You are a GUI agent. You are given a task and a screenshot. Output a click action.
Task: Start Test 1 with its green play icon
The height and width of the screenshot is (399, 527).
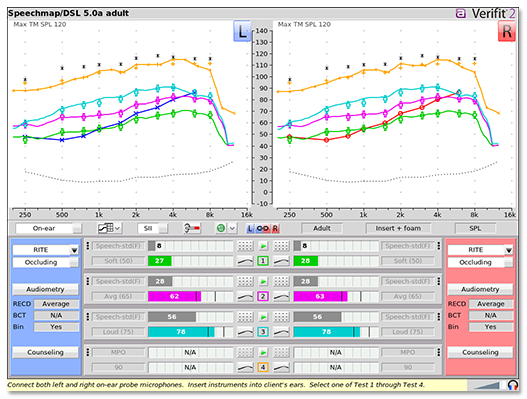(263, 246)
